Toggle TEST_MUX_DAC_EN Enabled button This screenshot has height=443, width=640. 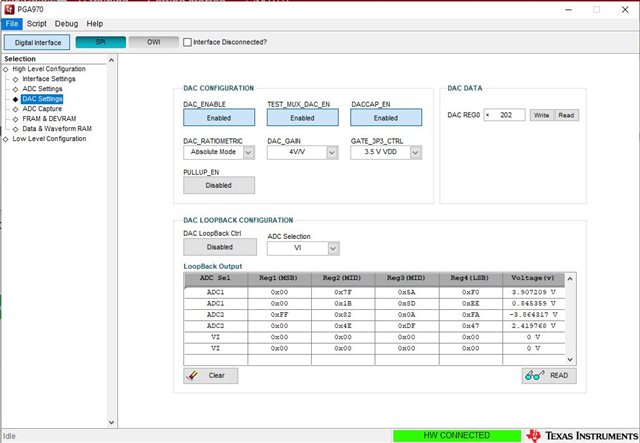point(302,118)
